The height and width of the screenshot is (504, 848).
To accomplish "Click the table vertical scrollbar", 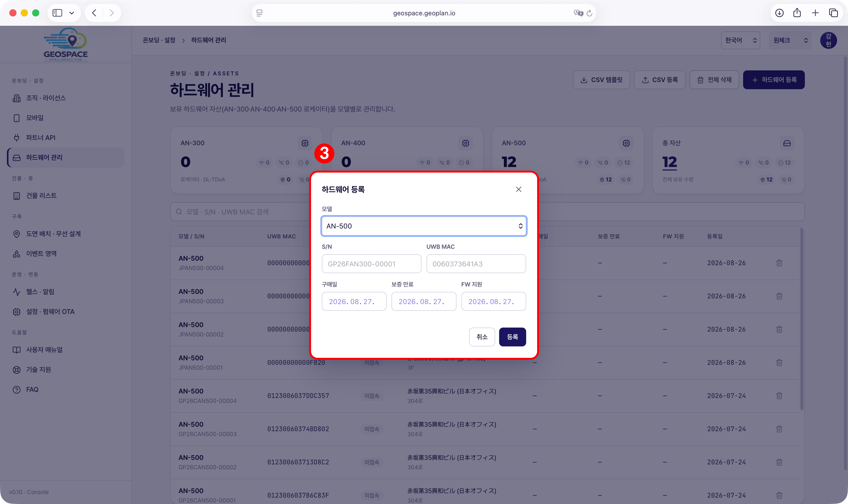I will tap(801, 319).
